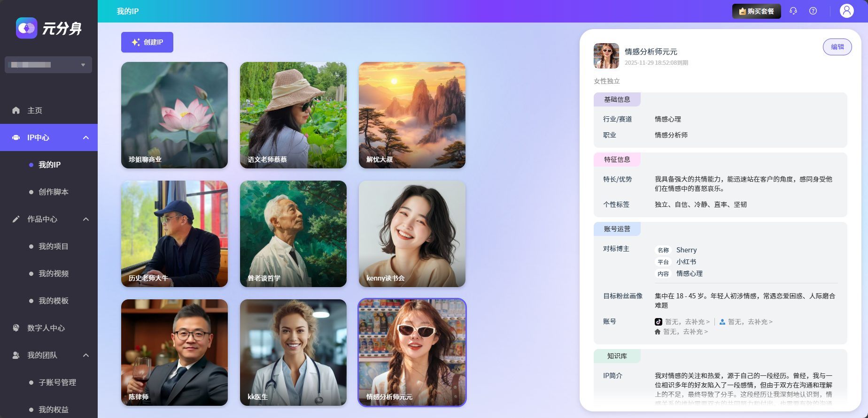868x418 pixels.
Task: Collapse the 作品中心 menu section
Action: [x=86, y=219]
